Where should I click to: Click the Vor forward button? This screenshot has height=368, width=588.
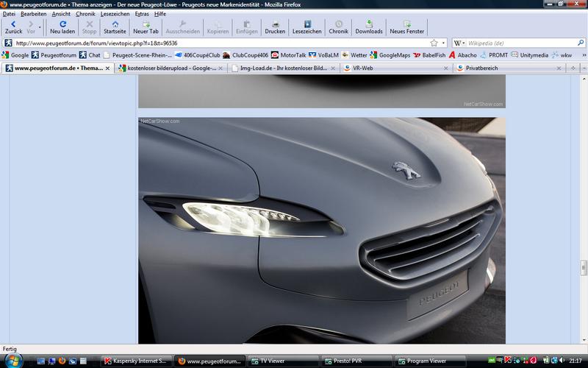[31, 27]
